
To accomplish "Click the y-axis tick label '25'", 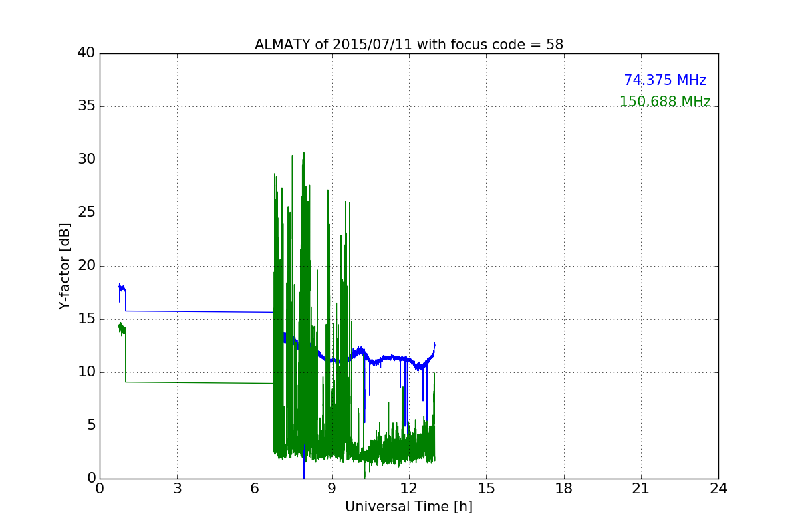I will [86, 213].
